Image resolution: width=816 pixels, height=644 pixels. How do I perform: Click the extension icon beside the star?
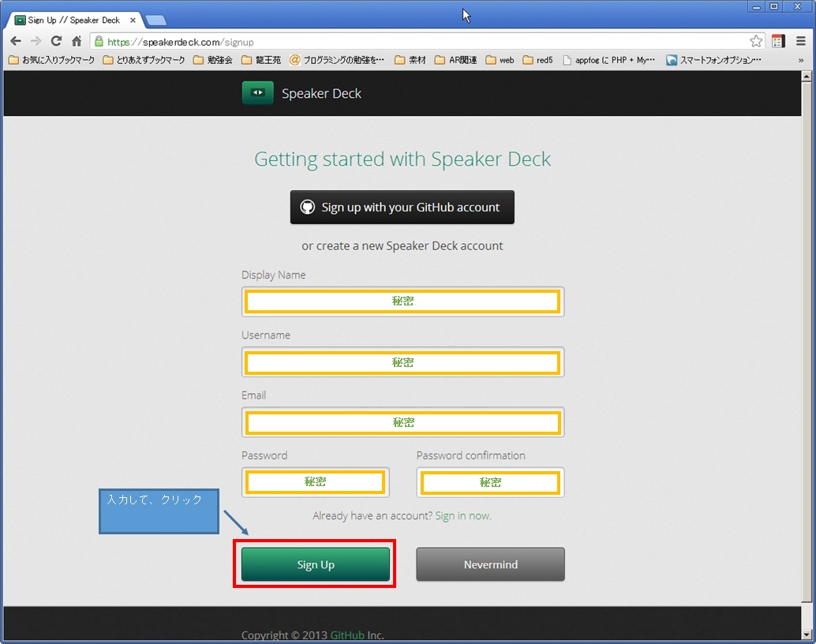tap(779, 41)
